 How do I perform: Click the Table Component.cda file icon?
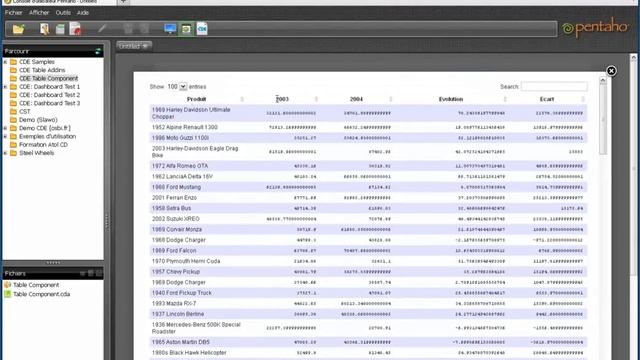7,294
